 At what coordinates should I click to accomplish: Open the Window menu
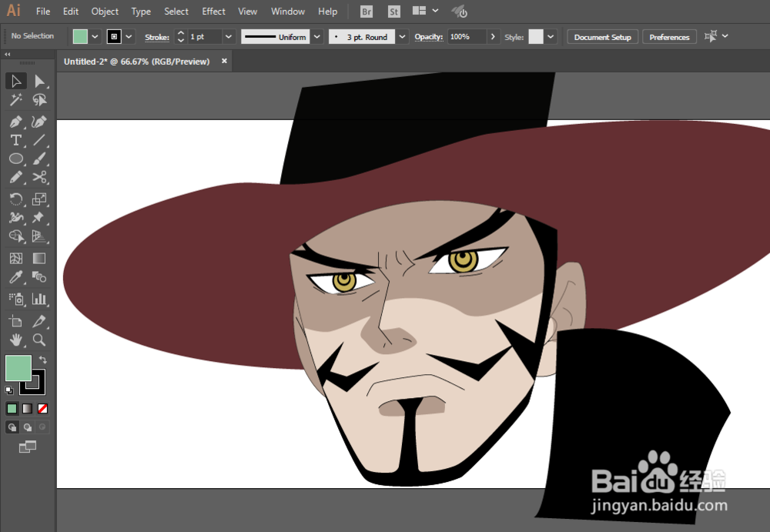(288, 12)
